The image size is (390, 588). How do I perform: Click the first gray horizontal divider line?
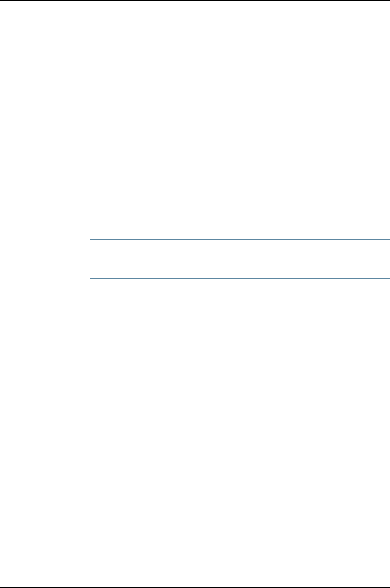tap(240, 62)
